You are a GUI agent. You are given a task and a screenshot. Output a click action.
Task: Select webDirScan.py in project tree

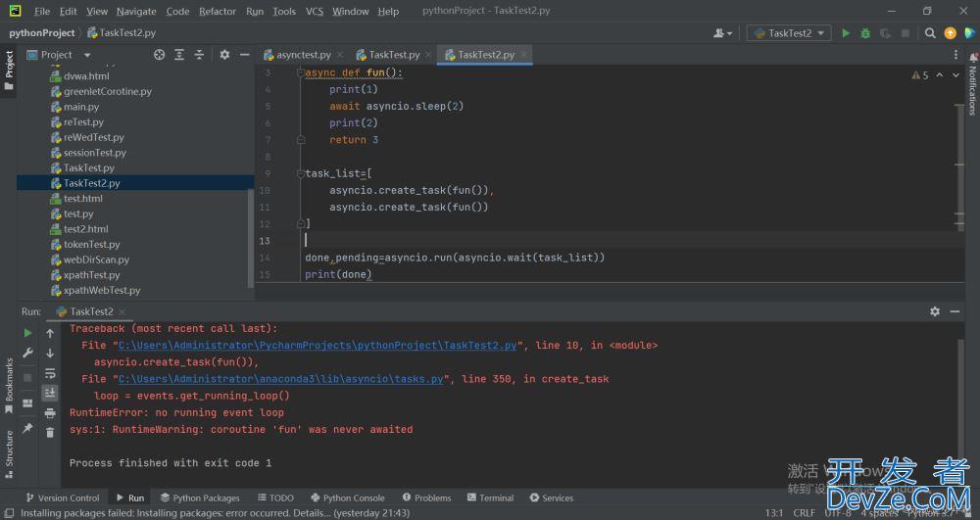96,260
